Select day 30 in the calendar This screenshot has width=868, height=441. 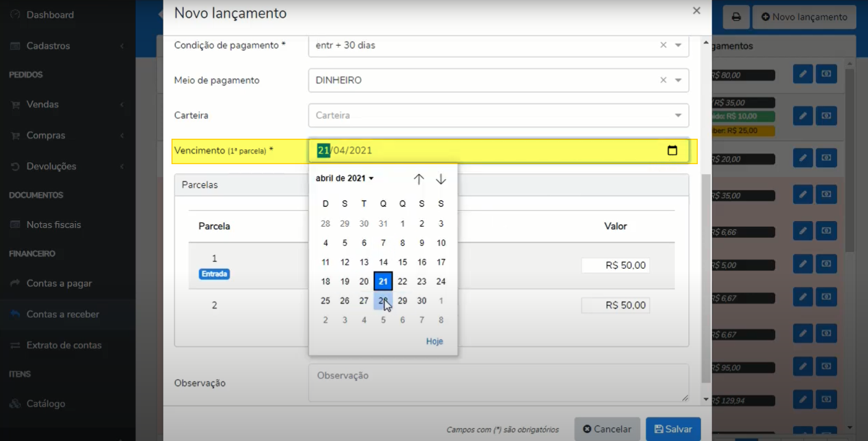point(422,301)
